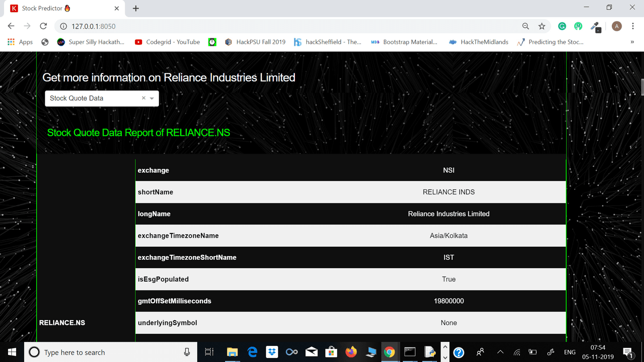Screen dimensions: 644x362
Task: Click the None value of underlyingSymbol
Action: tap(449, 323)
